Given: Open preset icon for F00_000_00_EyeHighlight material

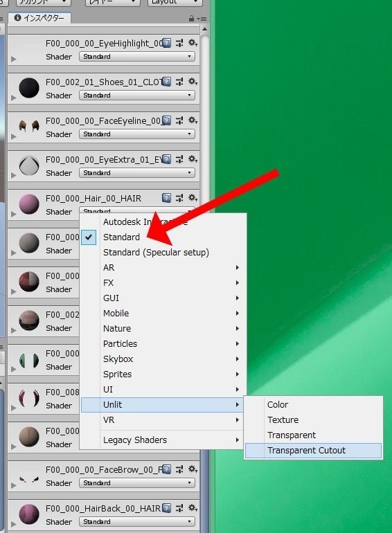Looking at the screenshot, I should click(x=179, y=43).
